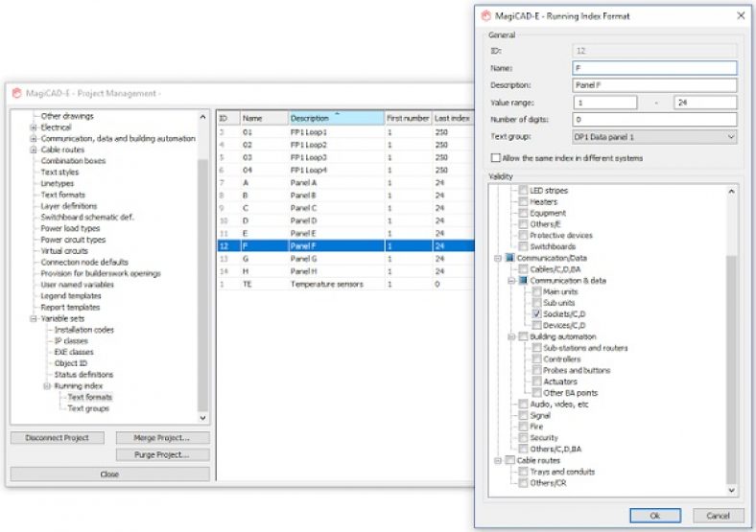Expand Communication, data and building automation node
The image size is (756, 532).
point(34,138)
